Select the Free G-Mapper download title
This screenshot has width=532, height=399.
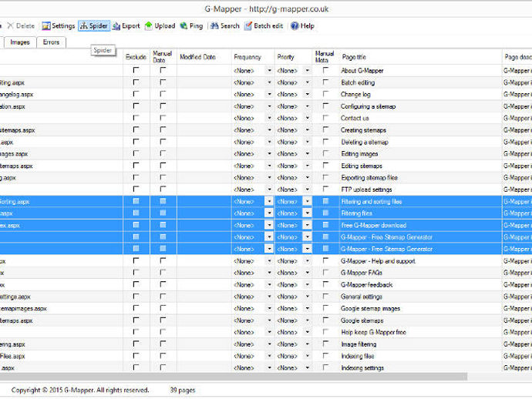point(373,225)
